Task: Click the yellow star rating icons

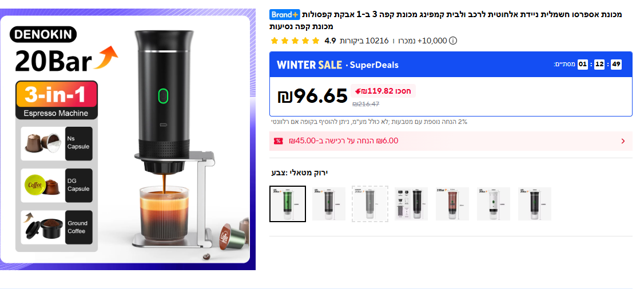Action: (295, 41)
